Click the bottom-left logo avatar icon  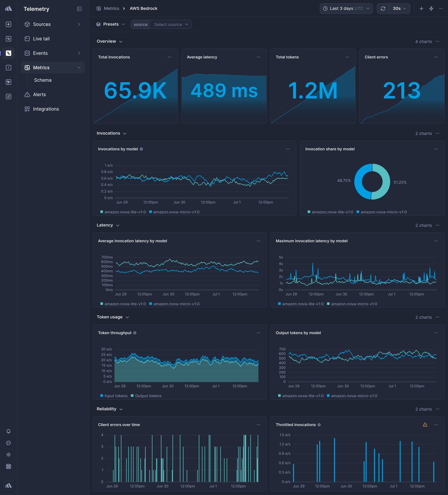point(8,485)
